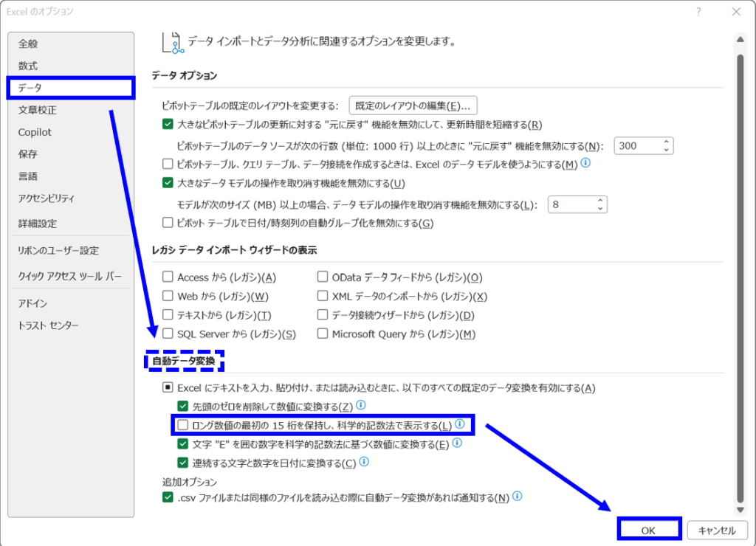
Task: Toggle 大きなデータ モデルの操作を取り消す機能を無効にする(U)
Action: (168, 183)
